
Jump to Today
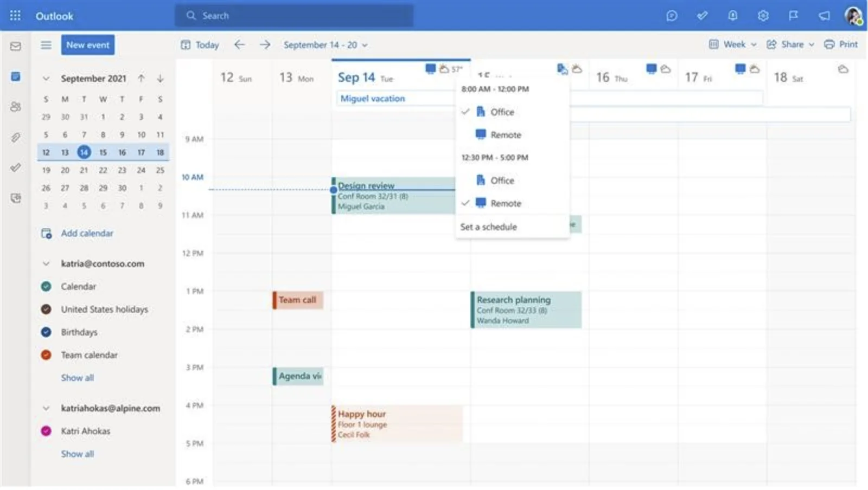click(x=200, y=45)
